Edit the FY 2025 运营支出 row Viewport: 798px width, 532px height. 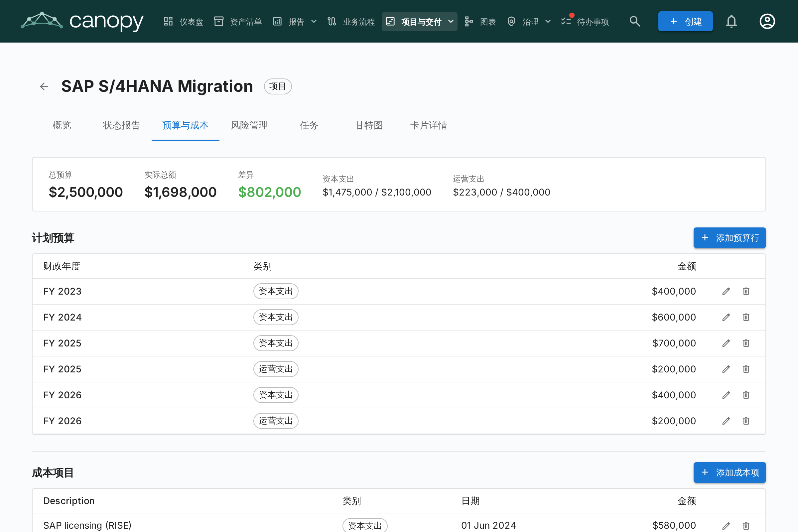(726, 369)
